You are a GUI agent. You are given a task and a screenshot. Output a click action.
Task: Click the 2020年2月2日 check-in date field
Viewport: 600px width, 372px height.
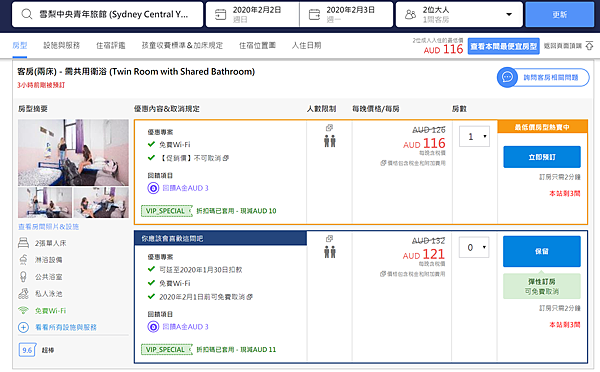point(253,15)
